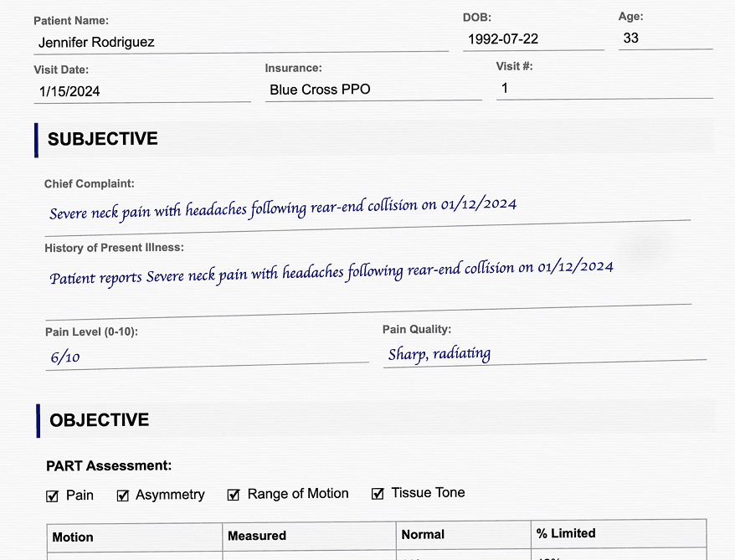This screenshot has height=560, width=735.
Task: Select the Normal column header
Action: coord(423,533)
